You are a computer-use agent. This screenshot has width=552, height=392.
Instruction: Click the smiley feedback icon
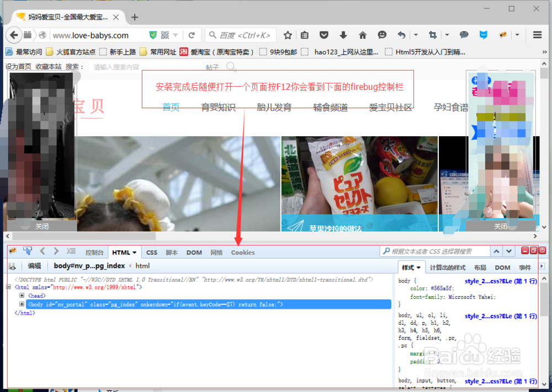pos(382,35)
